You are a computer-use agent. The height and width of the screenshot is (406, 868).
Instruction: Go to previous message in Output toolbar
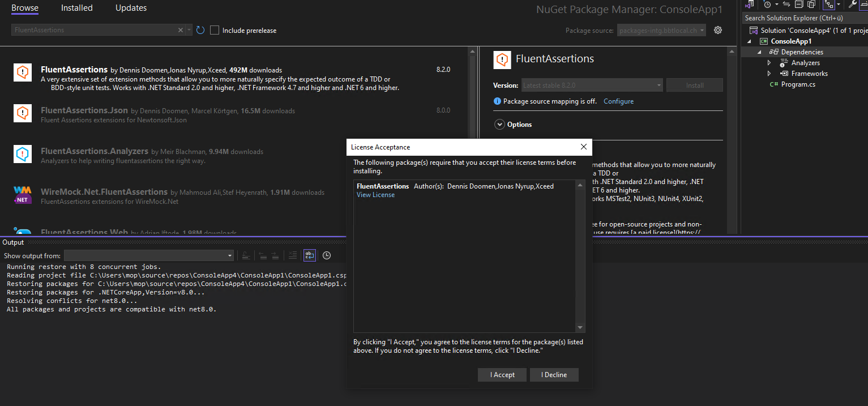[x=263, y=255]
